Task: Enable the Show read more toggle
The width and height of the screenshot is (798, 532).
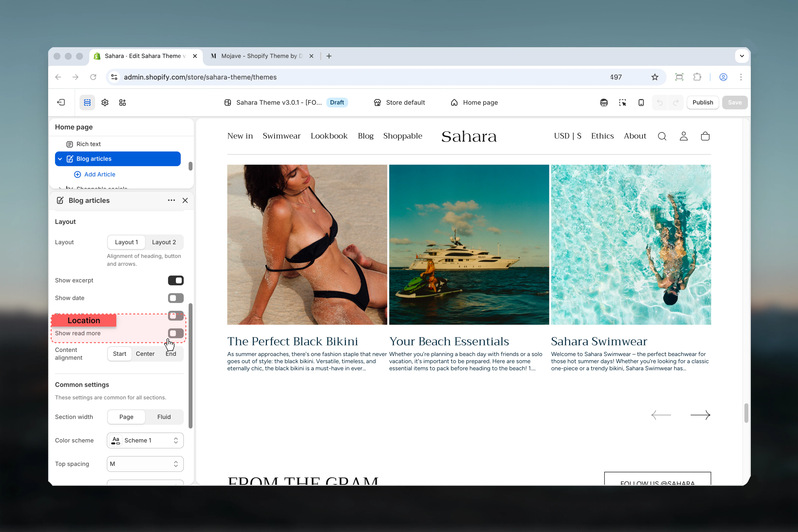Action: (x=176, y=333)
